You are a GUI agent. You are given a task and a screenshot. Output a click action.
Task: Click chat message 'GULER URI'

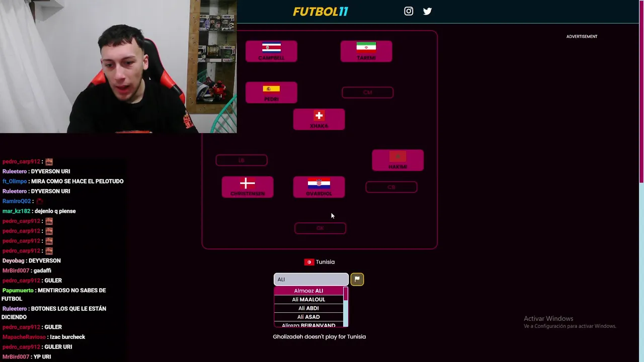(x=58, y=347)
